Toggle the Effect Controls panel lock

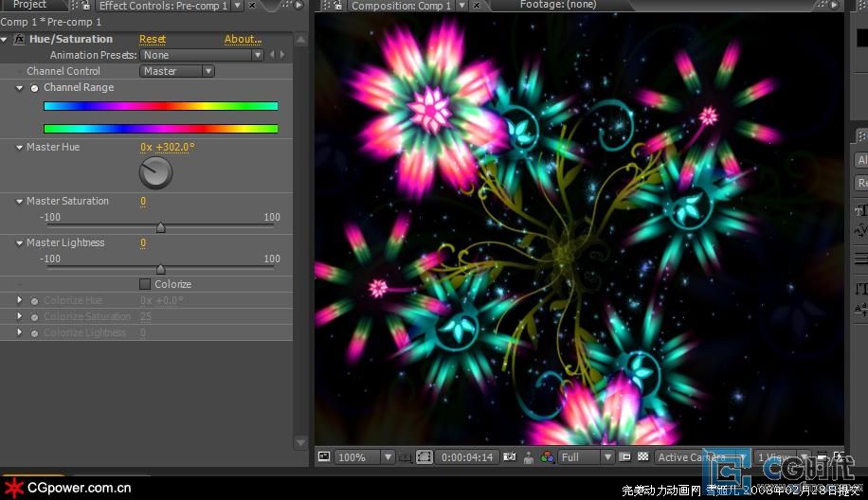pos(86,6)
